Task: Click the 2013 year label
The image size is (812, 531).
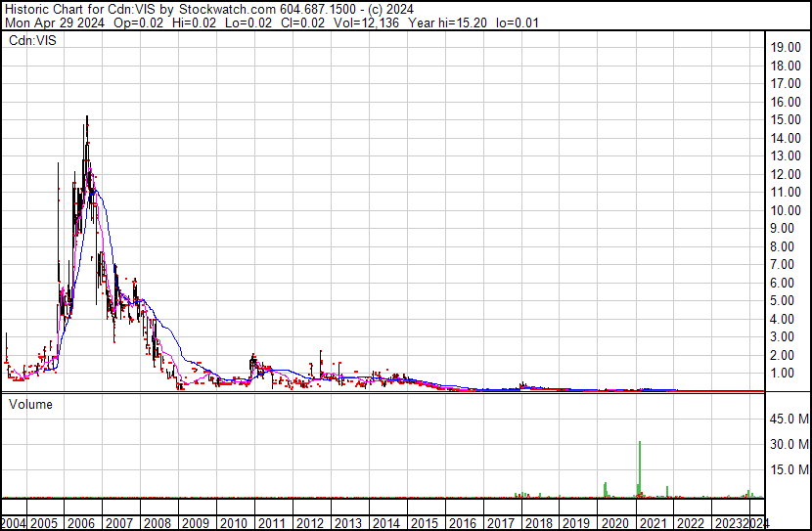Action: pyautogui.click(x=348, y=523)
